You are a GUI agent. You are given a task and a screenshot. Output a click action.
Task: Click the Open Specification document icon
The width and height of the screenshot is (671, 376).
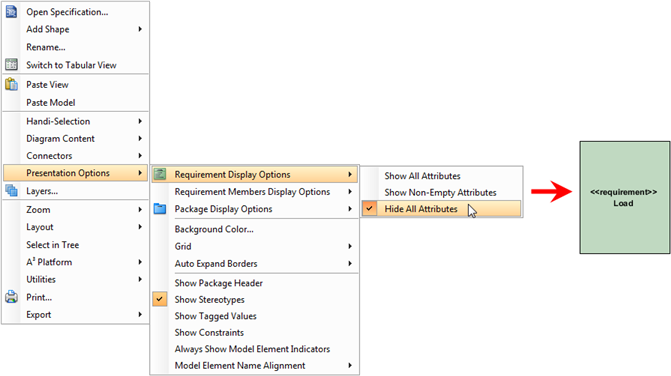[11, 12]
